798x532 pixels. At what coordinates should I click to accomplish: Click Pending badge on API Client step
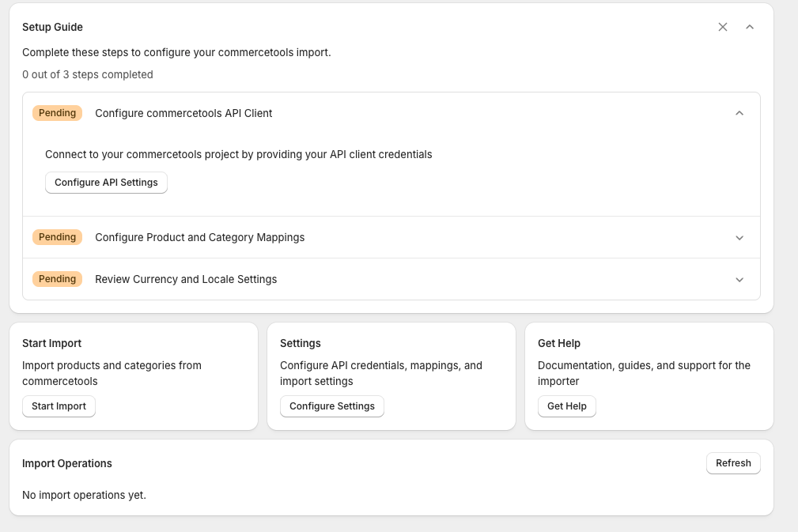(58, 113)
